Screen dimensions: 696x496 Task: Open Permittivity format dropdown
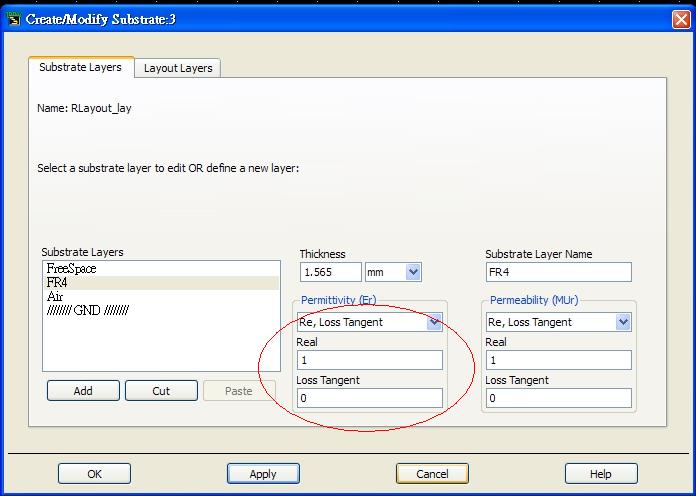pyautogui.click(x=370, y=322)
